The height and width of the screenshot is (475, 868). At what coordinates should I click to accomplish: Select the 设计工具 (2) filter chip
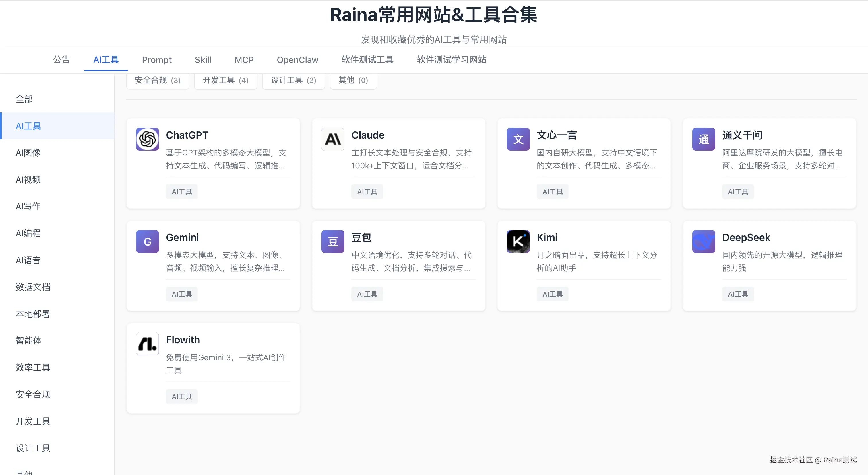[293, 80]
